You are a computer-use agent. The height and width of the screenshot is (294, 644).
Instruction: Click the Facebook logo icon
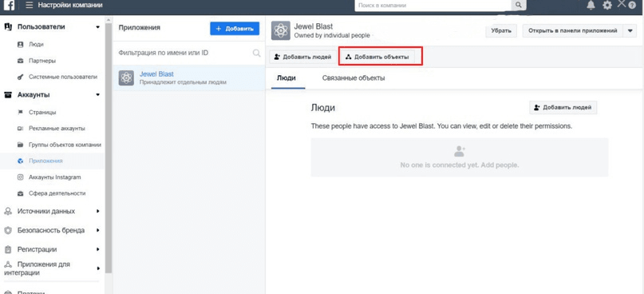9,6
